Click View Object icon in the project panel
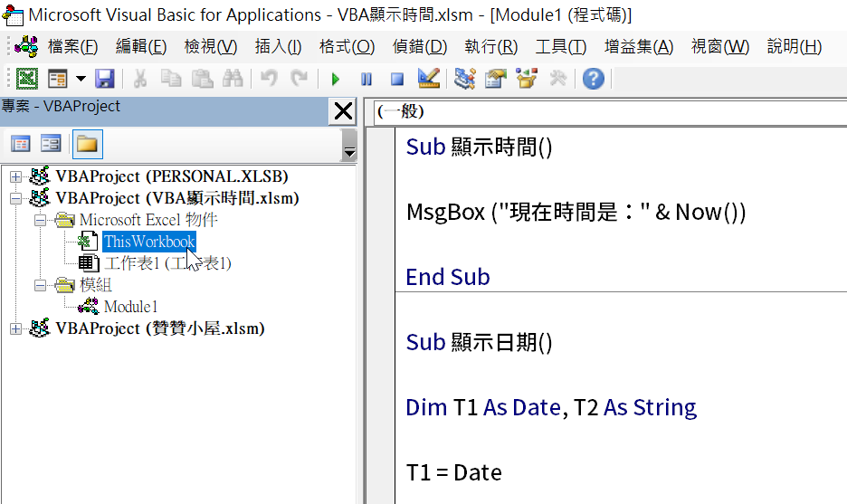 51,144
